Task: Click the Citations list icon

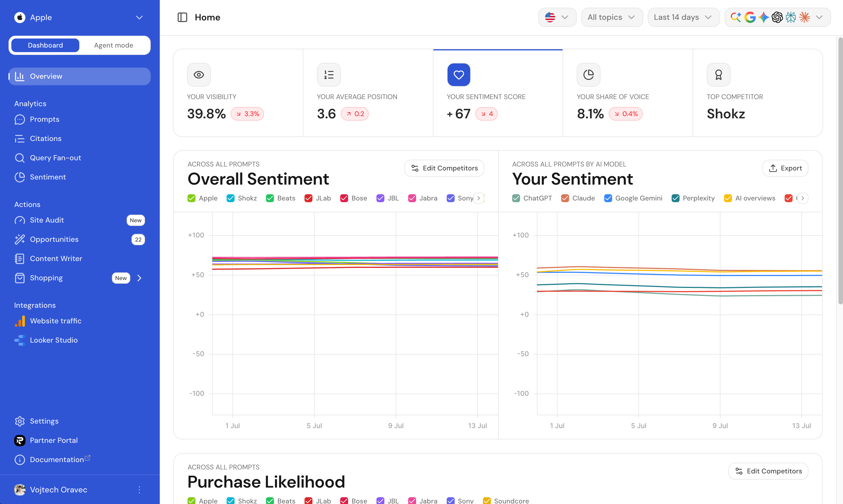Action: [20, 138]
